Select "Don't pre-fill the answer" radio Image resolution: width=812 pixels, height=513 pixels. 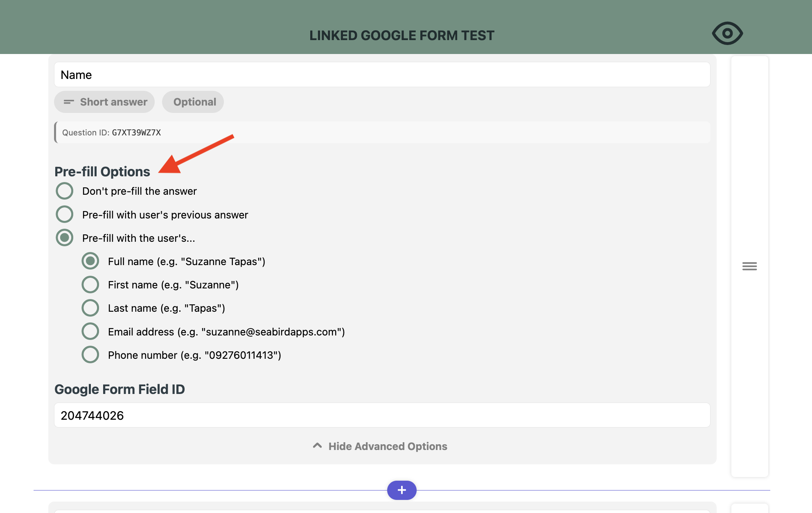tap(65, 191)
